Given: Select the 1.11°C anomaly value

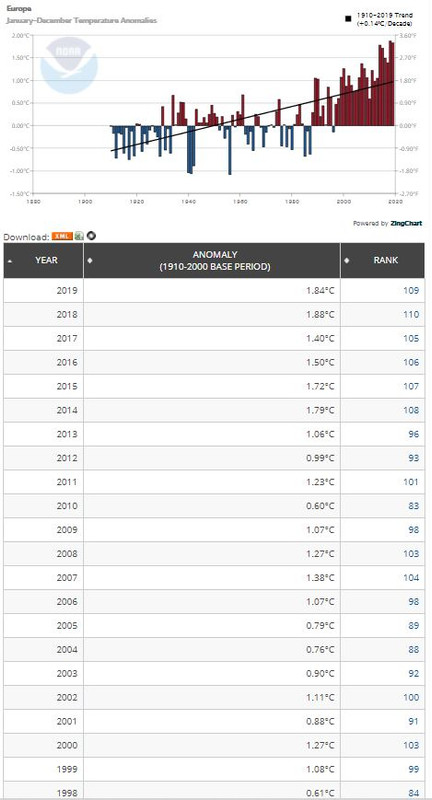Looking at the screenshot, I should pos(320,698).
